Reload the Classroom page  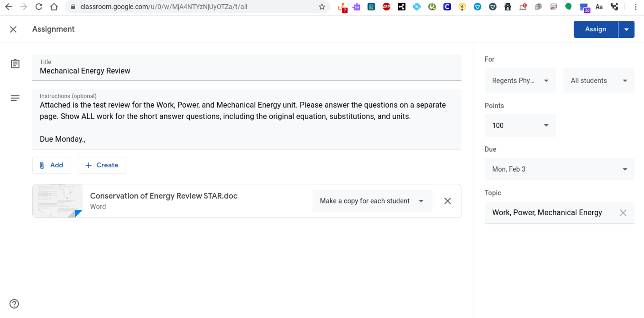click(39, 7)
